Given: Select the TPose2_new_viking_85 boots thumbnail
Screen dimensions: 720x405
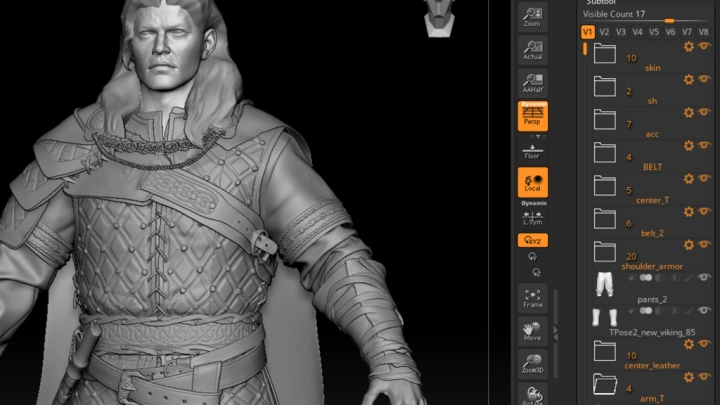Looking at the screenshot, I should [604, 317].
